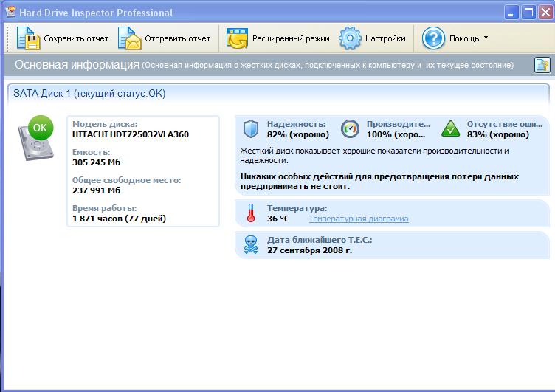Maximize the Hard Drive Inspector window
This screenshot has width=555, height=392.
[528, 13]
